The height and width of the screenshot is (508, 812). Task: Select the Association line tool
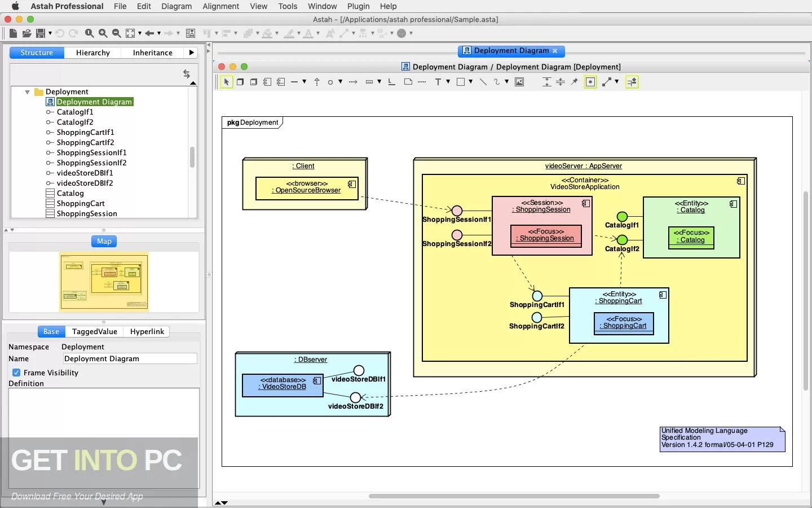(x=294, y=82)
